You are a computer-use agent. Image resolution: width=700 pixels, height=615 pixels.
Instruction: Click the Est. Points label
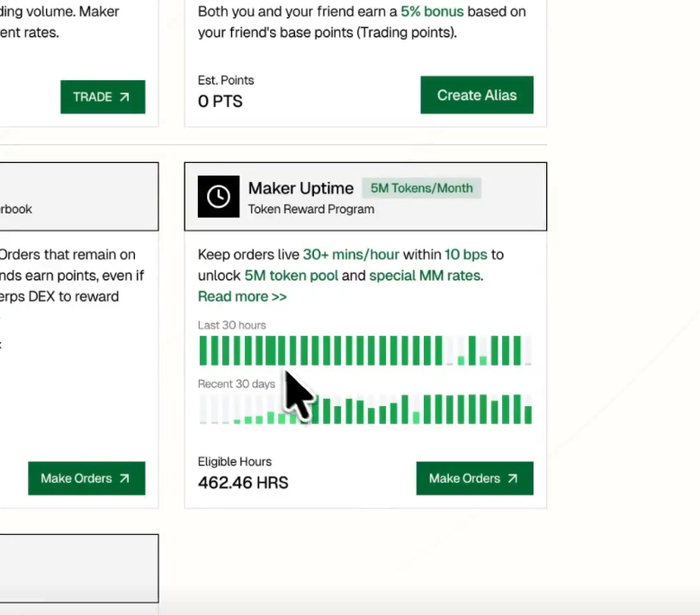tap(226, 80)
